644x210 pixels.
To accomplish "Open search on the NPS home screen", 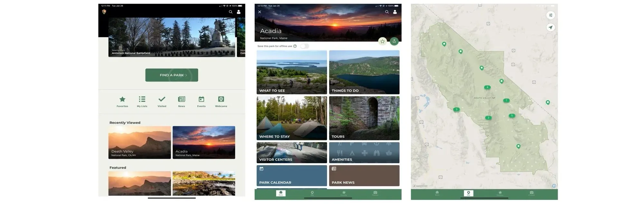I will coord(231,12).
